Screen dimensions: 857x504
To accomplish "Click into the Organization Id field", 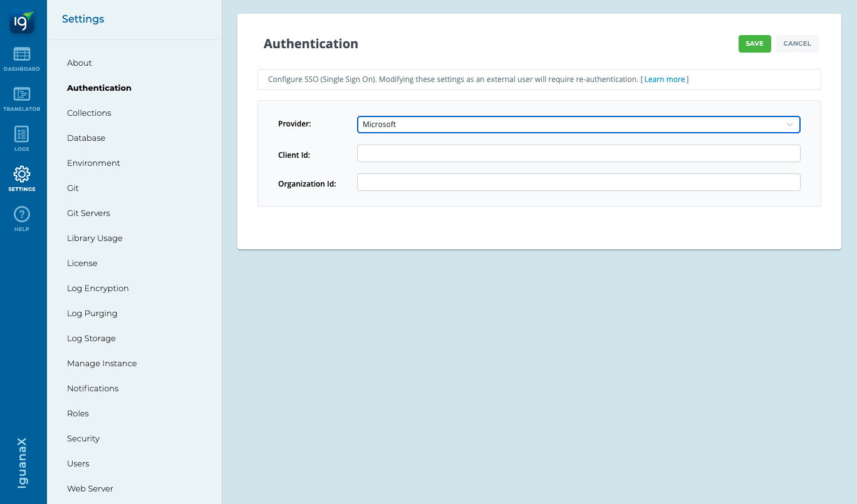I will [x=578, y=182].
